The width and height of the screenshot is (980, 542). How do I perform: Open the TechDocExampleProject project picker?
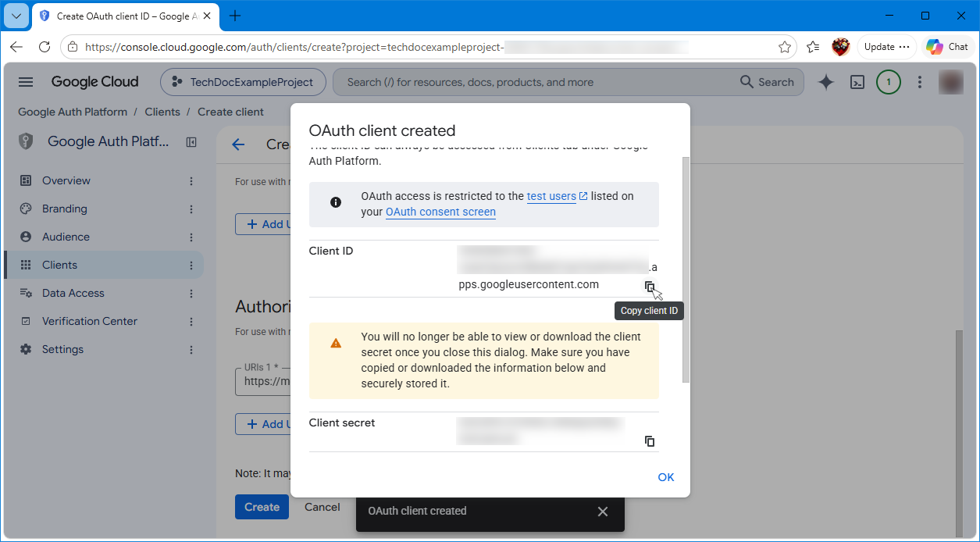point(242,82)
